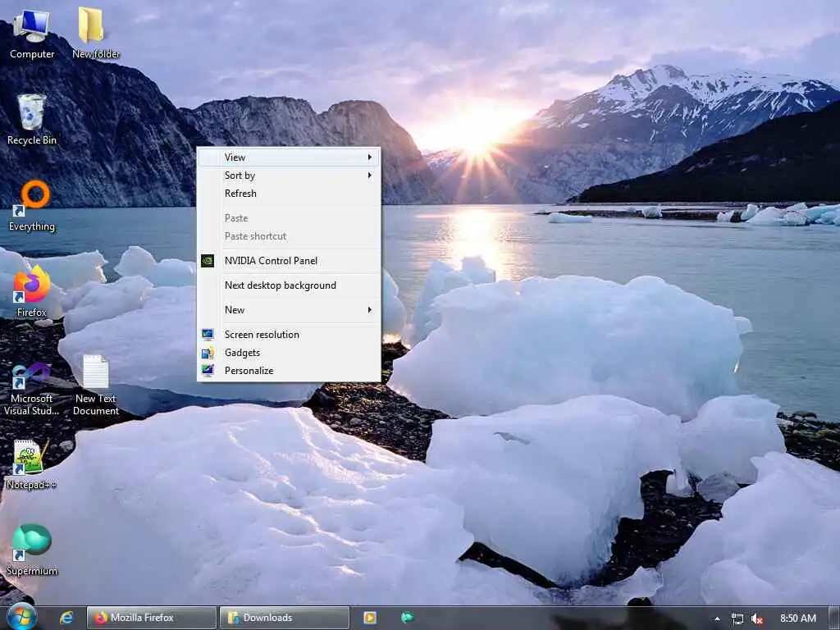Launch Internet Explorer from the taskbar
The width and height of the screenshot is (840, 630).
click(66, 618)
